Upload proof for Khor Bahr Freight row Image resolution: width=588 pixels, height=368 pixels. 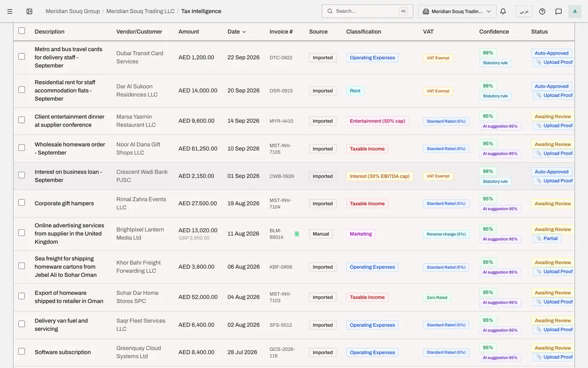coord(554,271)
